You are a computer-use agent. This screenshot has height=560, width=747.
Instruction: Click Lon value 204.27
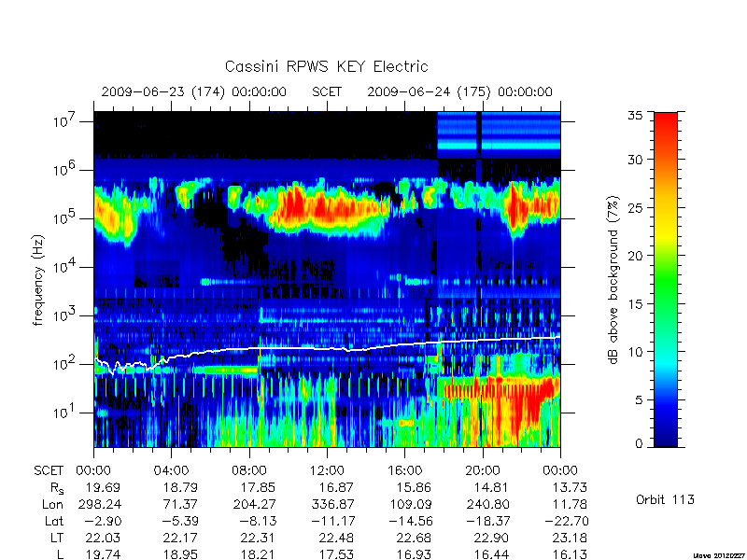pyautogui.click(x=254, y=504)
